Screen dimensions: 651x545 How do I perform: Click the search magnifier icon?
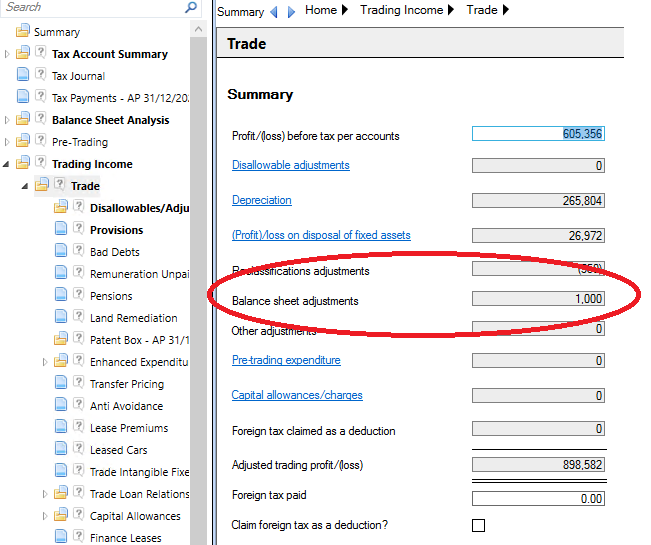[x=191, y=7]
